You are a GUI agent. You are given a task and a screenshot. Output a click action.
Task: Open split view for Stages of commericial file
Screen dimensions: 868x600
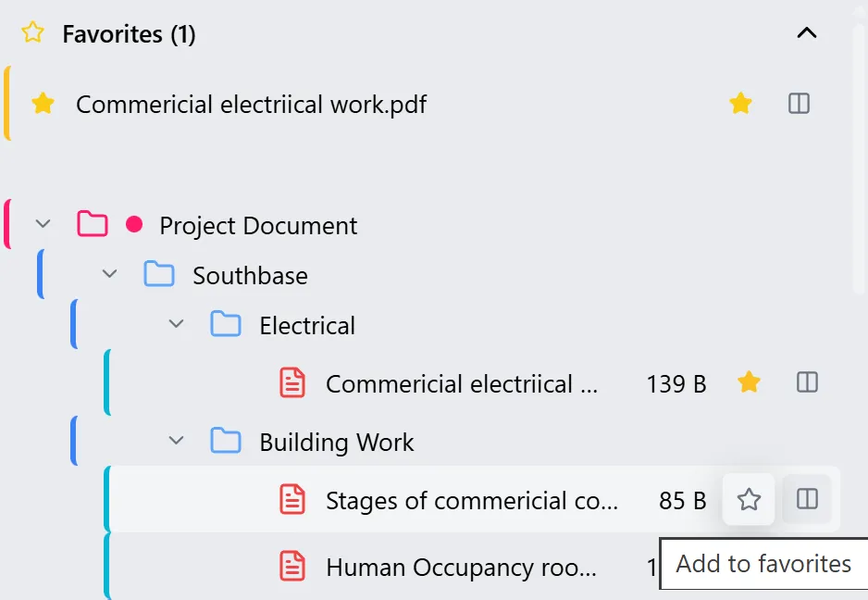coord(807,500)
